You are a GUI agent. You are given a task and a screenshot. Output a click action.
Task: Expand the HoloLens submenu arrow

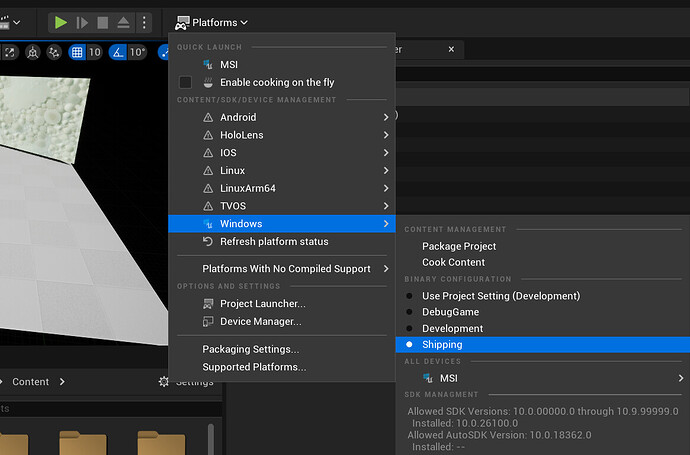pos(386,135)
